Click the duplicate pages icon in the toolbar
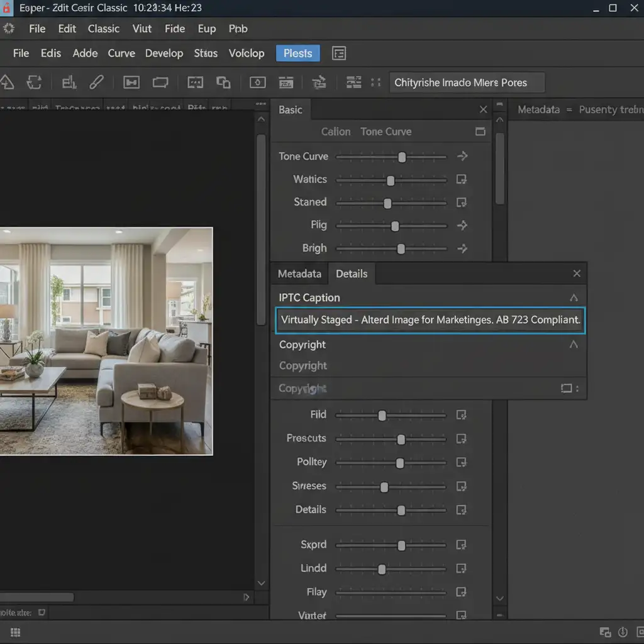The height and width of the screenshot is (644, 644). click(223, 82)
